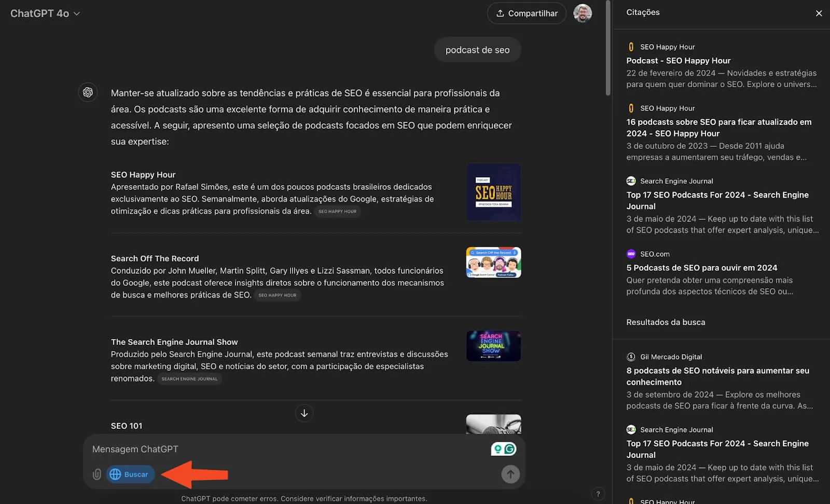Click the Gil Mercado Digital favicon
The image size is (830, 504).
pos(631,357)
